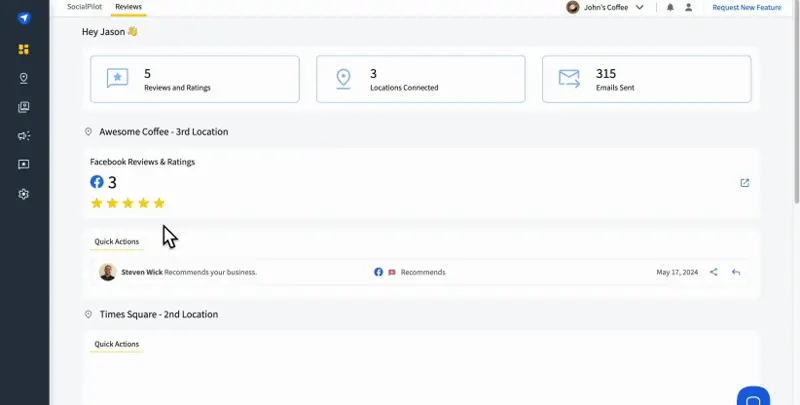Click the review star icon in sidebar
This screenshot has height=405, width=800.
(x=24, y=165)
